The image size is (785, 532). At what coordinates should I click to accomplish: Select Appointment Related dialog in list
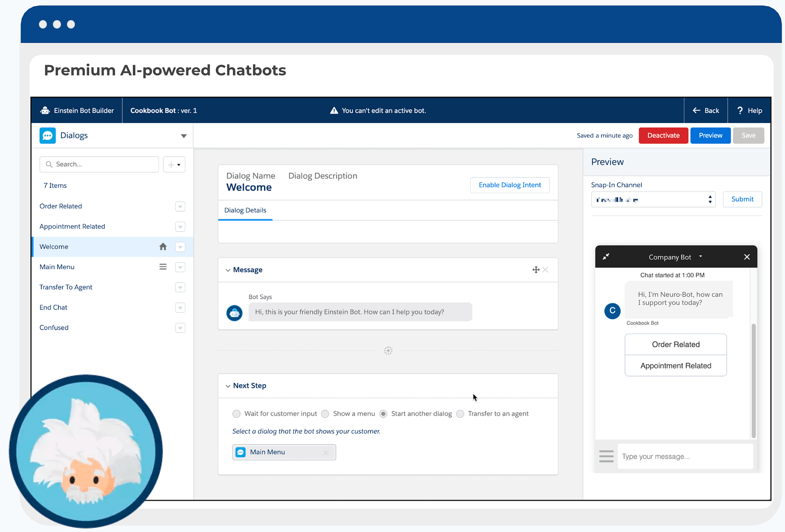coord(72,226)
